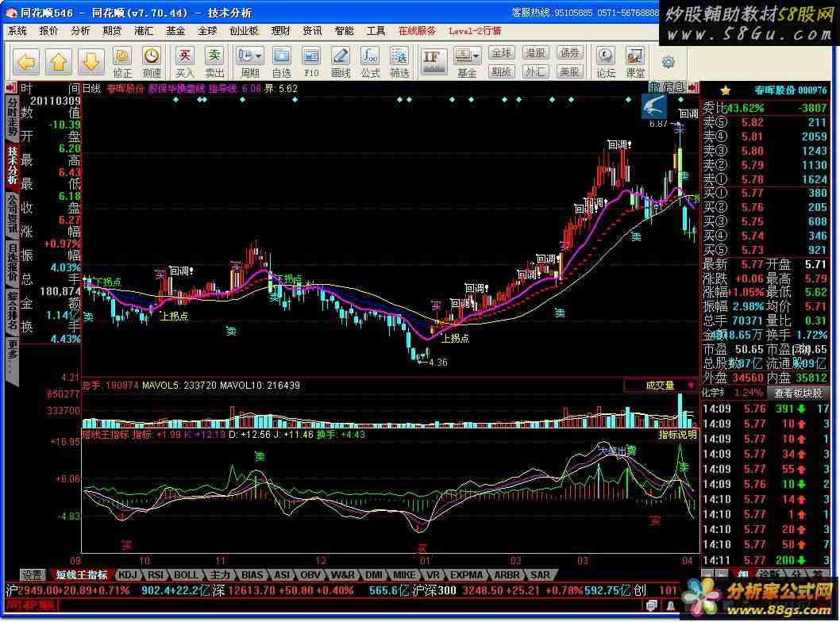Open the 成交量 volume dropdown

pyautogui.click(x=661, y=386)
